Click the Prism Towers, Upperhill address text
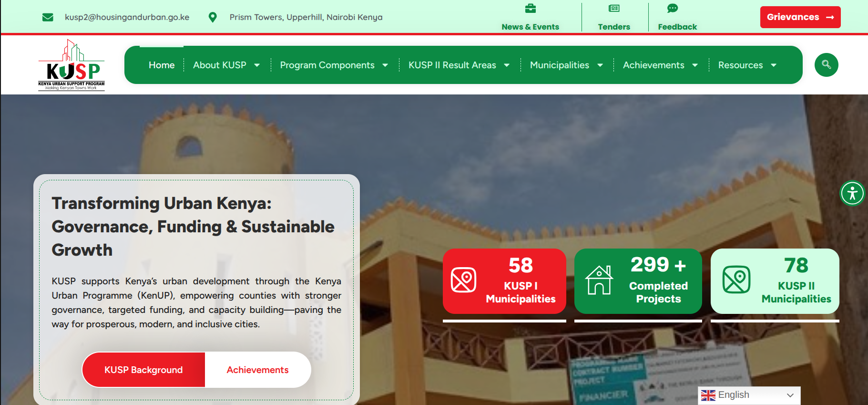The width and height of the screenshot is (868, 405). pyautogui.click(x=306, y=17)
